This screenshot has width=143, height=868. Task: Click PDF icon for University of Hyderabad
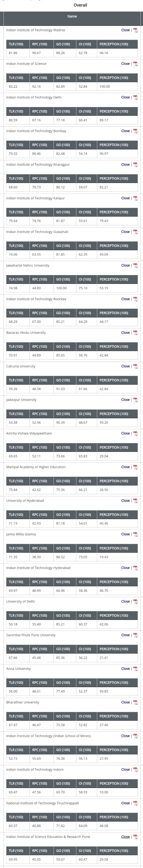(135, 501)
